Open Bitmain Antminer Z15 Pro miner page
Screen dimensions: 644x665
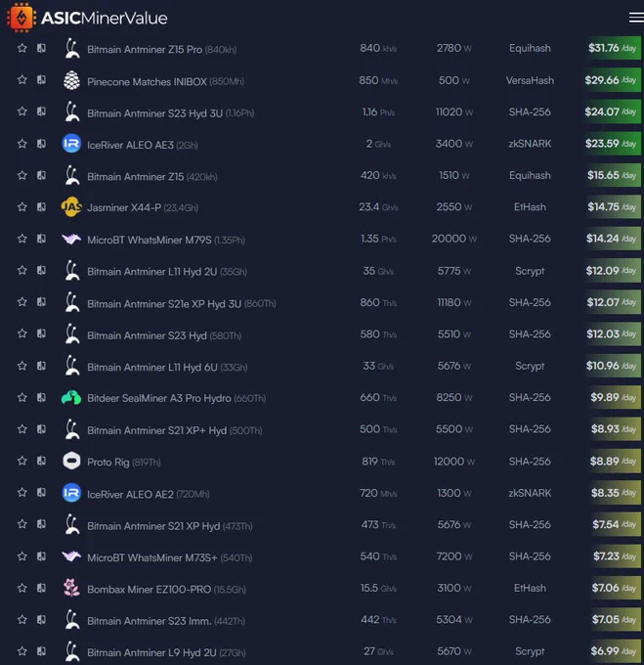(162, 49)
